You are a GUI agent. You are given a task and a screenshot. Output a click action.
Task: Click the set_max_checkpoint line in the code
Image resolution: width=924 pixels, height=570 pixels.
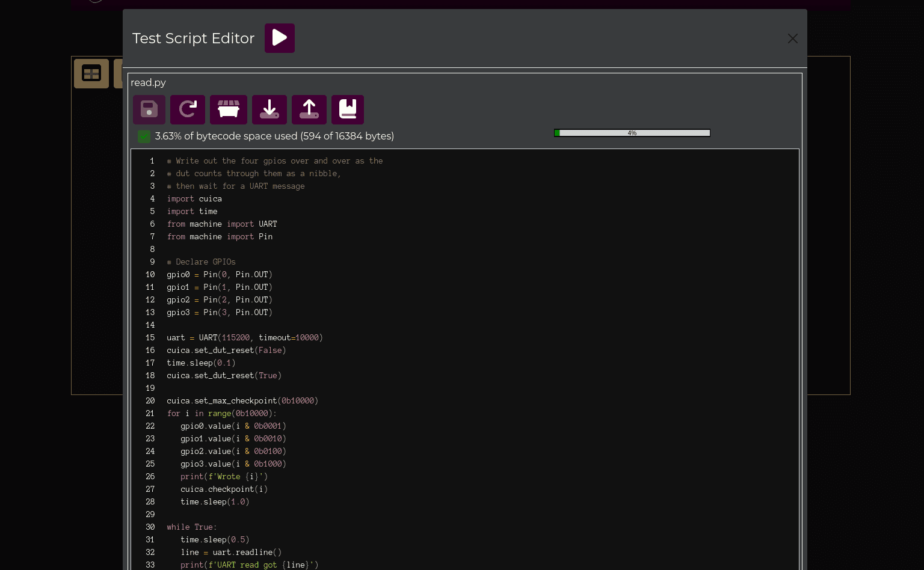(242, 400)
